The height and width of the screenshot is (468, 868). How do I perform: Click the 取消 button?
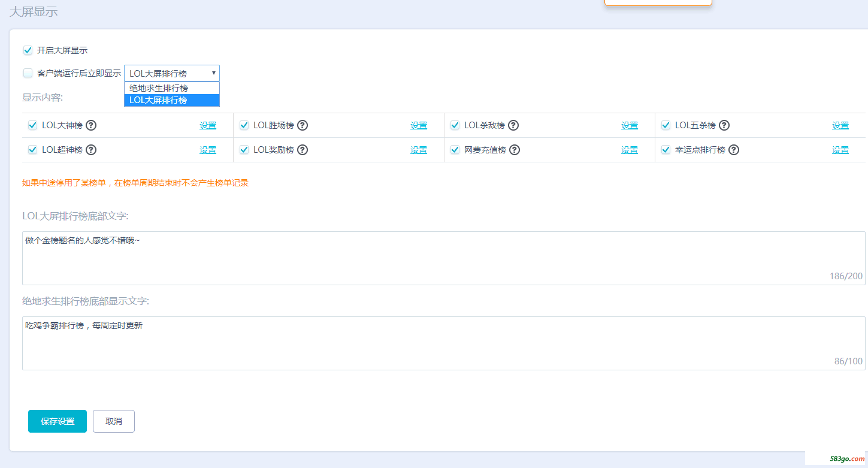pyautogui.click(x=114, y=421)
